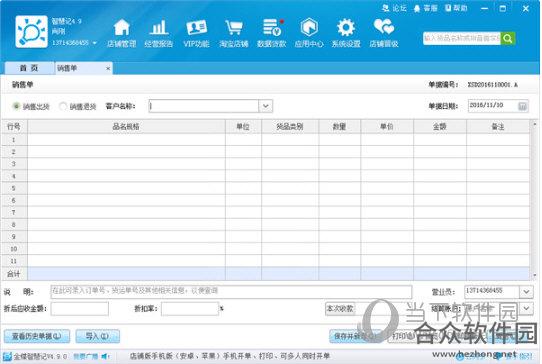
Task: Click the 备注 column header
Action: 497,127
